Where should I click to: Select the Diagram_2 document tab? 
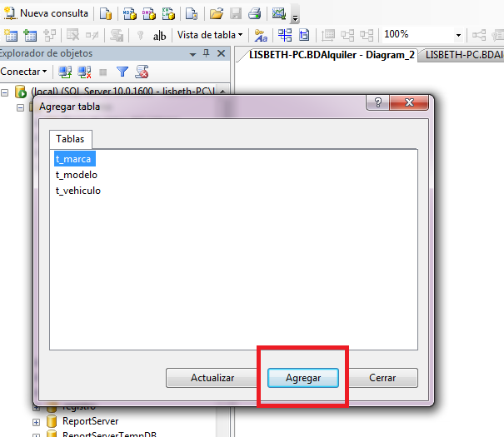click(x=332, y=55)
